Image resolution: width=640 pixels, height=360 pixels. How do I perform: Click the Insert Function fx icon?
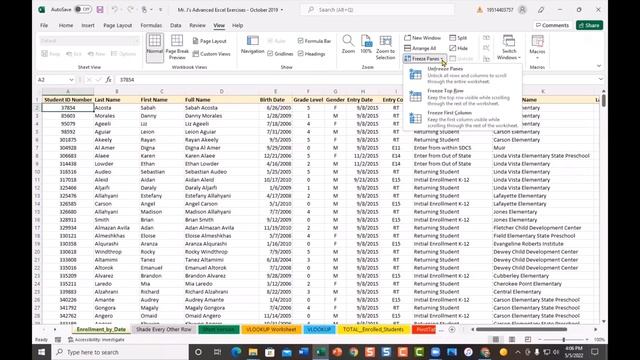pos(109,80)
